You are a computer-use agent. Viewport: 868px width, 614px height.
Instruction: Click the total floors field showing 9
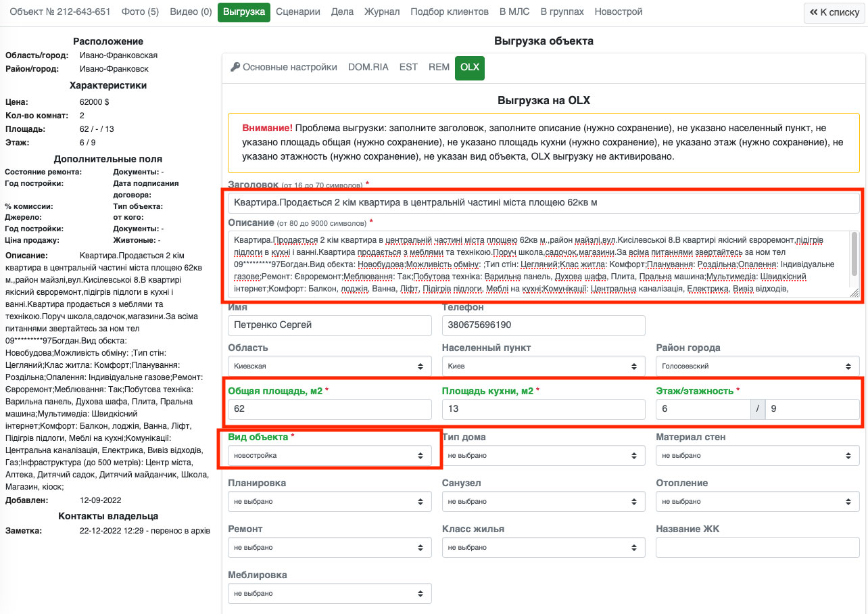(812, 409)
